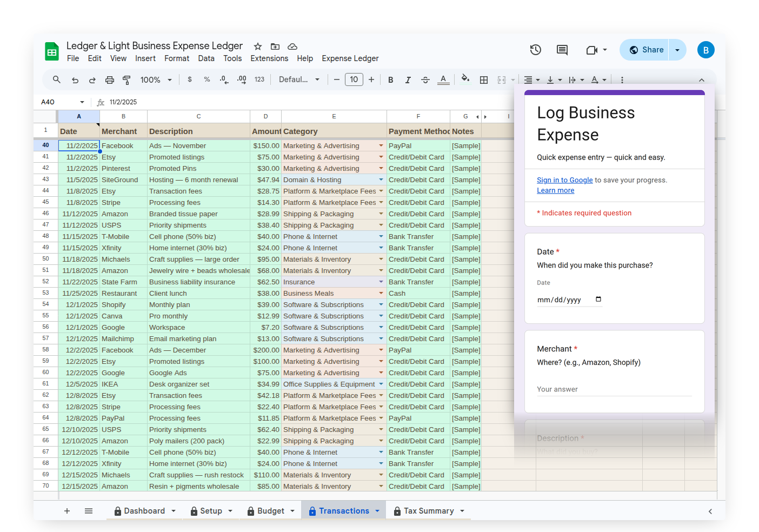
Task: Open the B account avatar
Action: click(x=705, y=50)
